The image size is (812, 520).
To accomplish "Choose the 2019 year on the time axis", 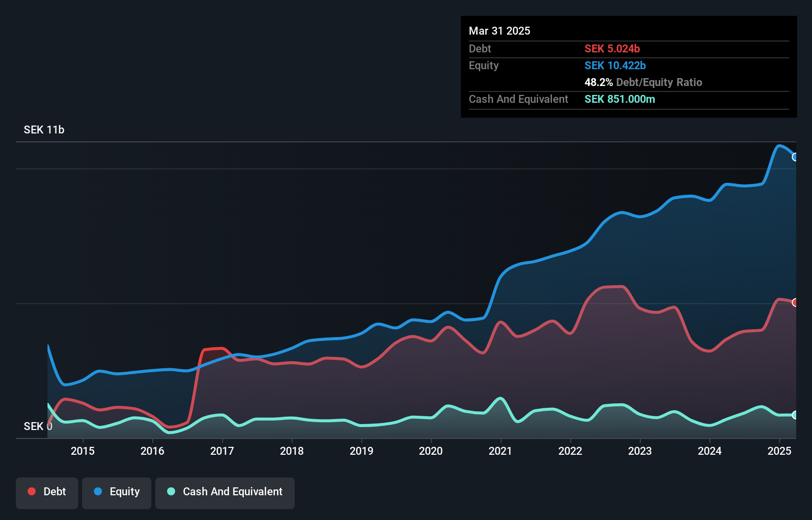I will point(361,451).
